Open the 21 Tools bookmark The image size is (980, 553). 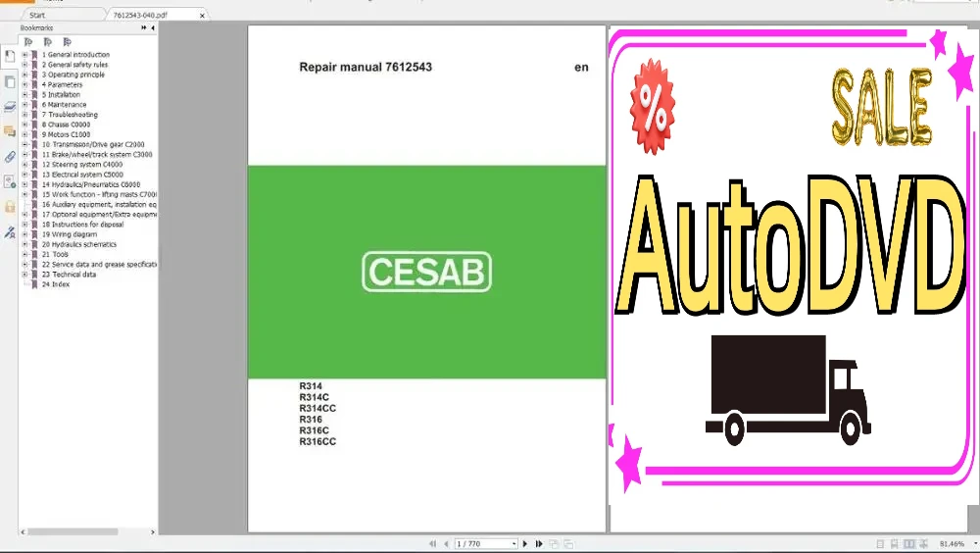(x=55, y=254)
